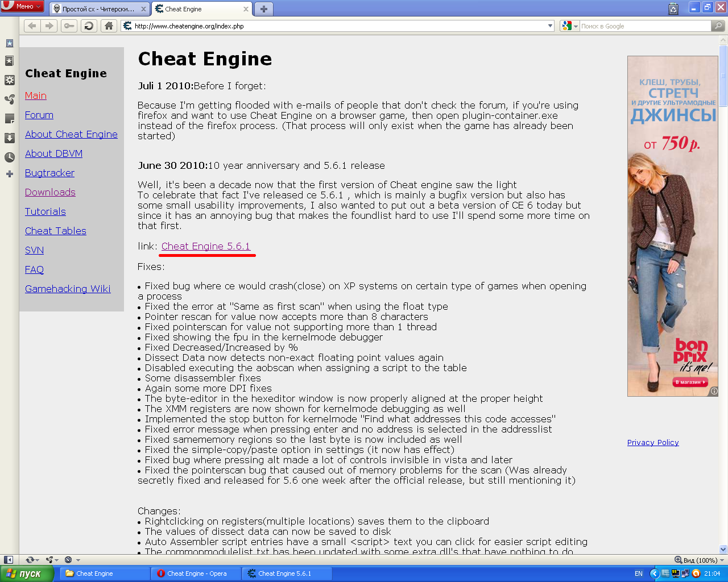Go forward to the next page

click(x=49, y=26)
